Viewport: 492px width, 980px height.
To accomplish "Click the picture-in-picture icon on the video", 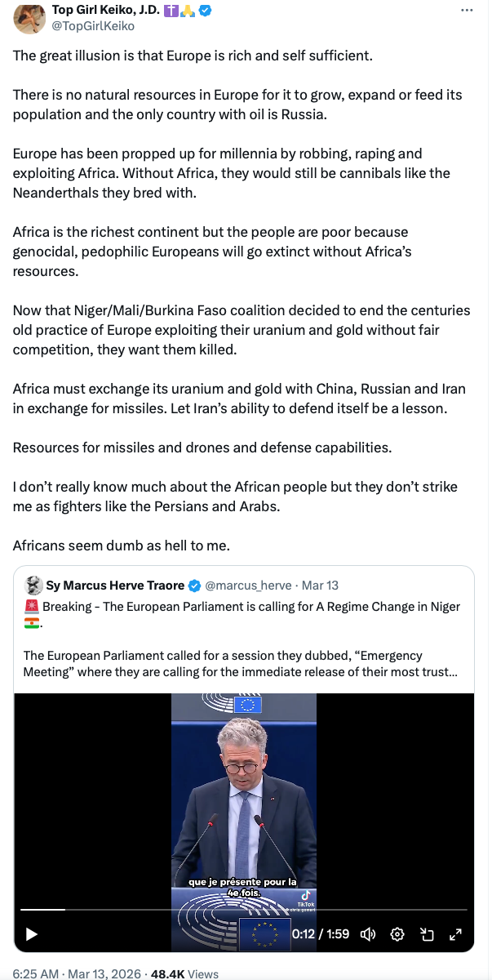I will click(427, 934).
